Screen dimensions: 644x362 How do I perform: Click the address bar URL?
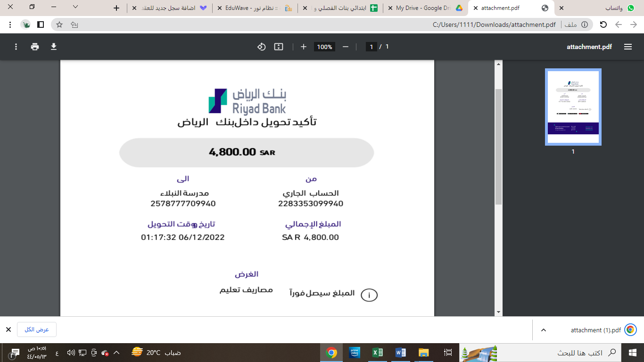494,25
